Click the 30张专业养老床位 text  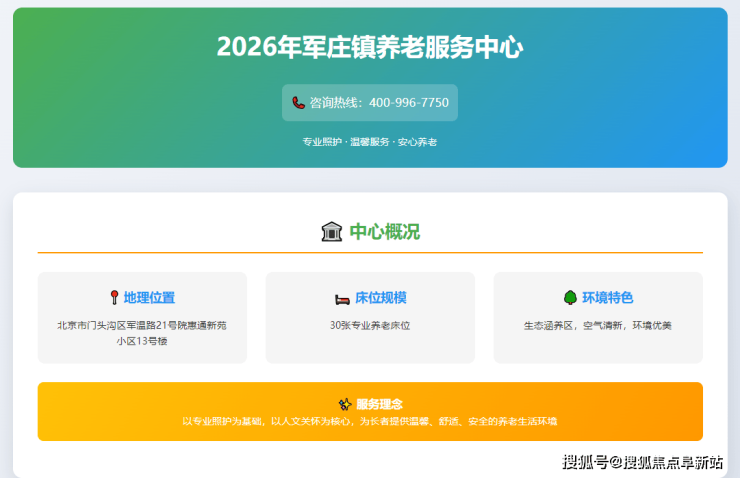tap(370, 325)
